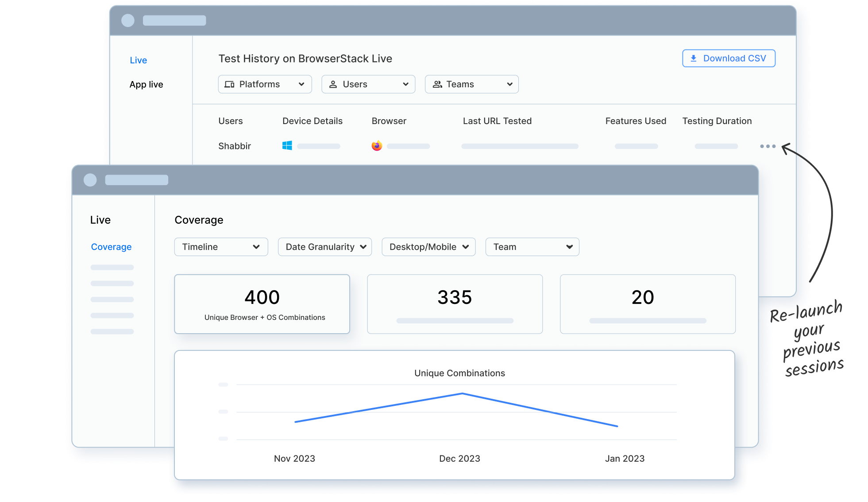
Task: Open the Date Granularity dropdown
Action: click(x=324, y=247)
